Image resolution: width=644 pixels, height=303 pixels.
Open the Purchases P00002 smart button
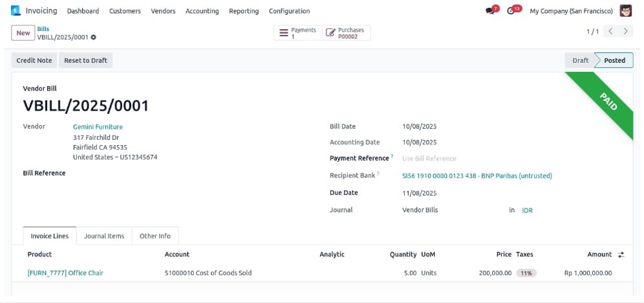pos(346,33)
